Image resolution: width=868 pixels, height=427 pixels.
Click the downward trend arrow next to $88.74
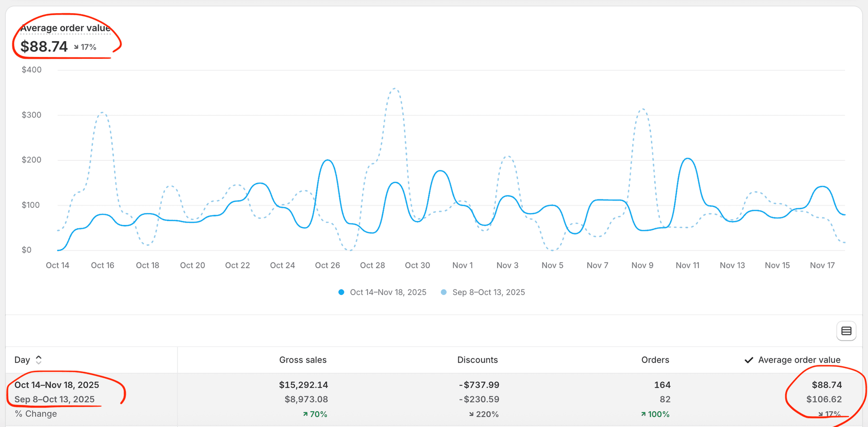coord(75,47)
